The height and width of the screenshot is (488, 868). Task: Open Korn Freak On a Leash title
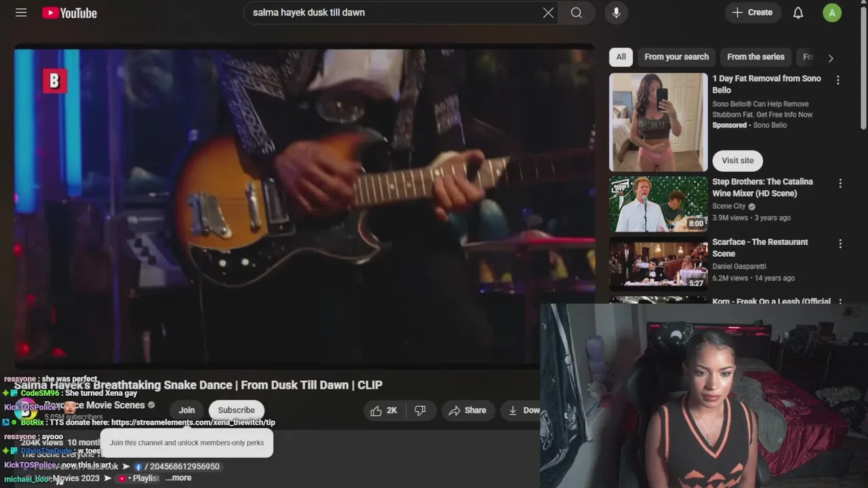[771, 302]
